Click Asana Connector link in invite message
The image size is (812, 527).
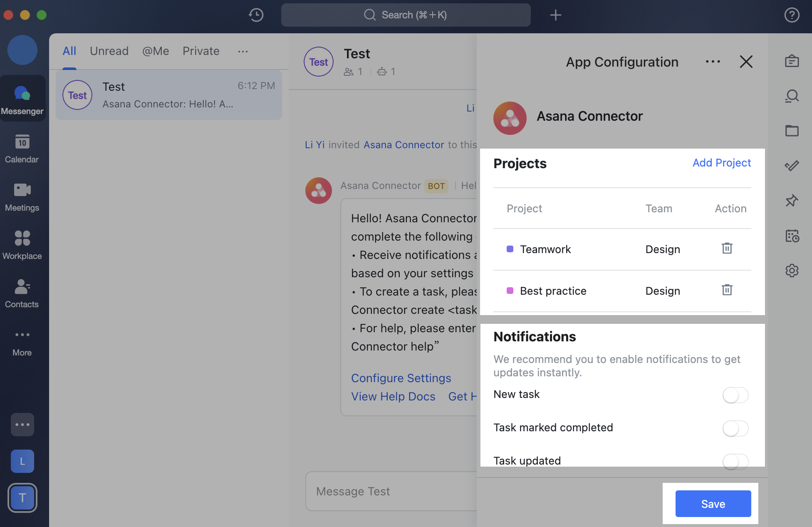(x=404, y=144)
